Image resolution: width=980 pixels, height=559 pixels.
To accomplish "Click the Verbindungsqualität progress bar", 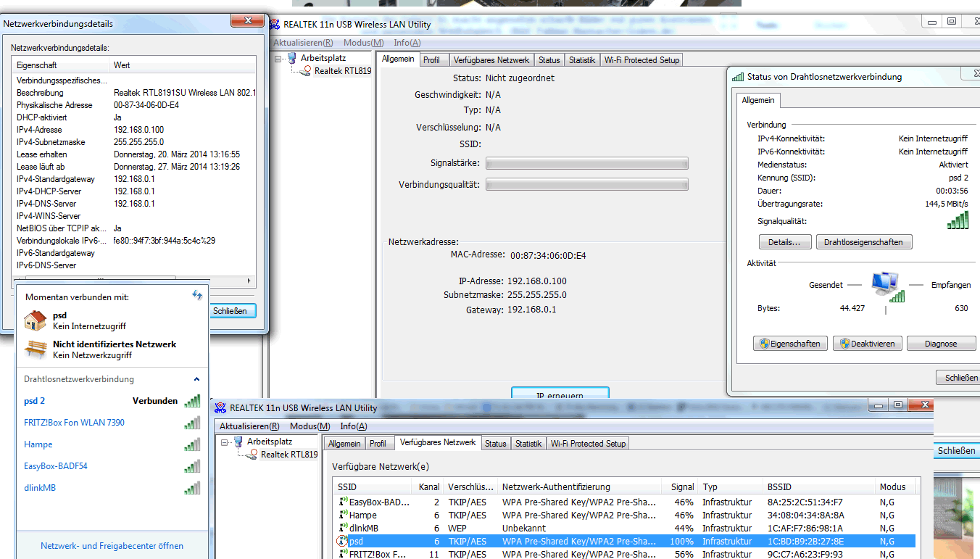I will (x=586, y=185).
